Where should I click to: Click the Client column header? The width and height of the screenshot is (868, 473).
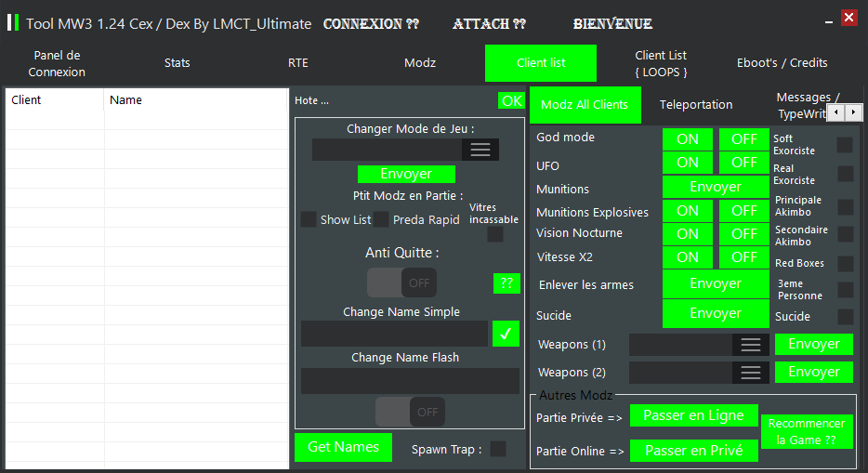tap(54, 100)
